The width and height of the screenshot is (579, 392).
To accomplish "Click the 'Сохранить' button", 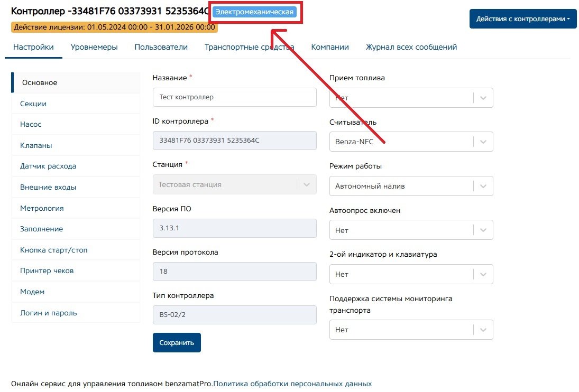I will click(177, 342).
